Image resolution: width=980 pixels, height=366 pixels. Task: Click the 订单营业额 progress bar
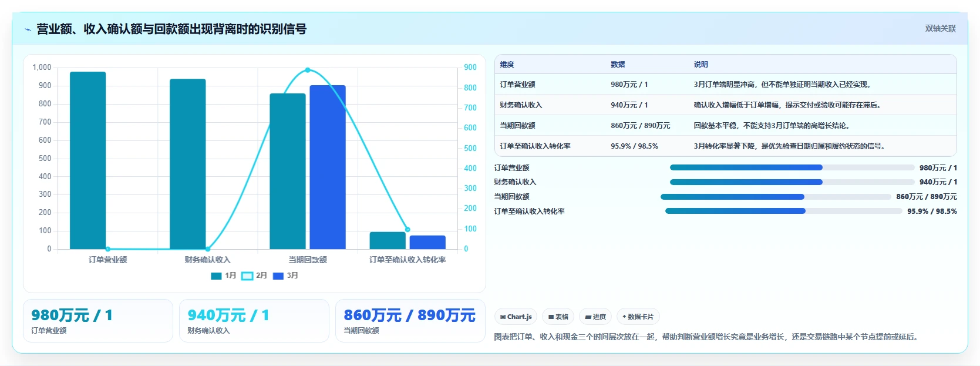point(792,167)
